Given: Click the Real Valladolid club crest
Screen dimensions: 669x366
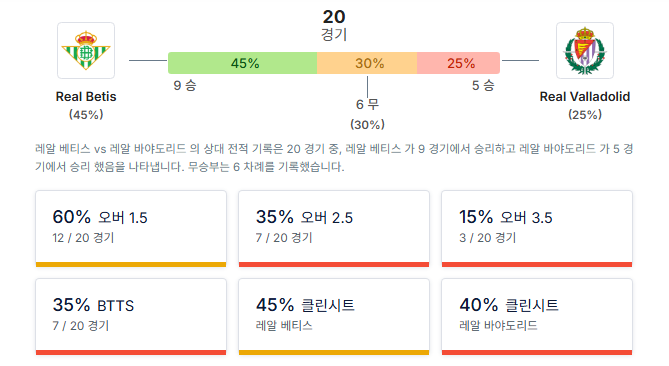Looking at the screenshot, I should (x=585, y=50).
